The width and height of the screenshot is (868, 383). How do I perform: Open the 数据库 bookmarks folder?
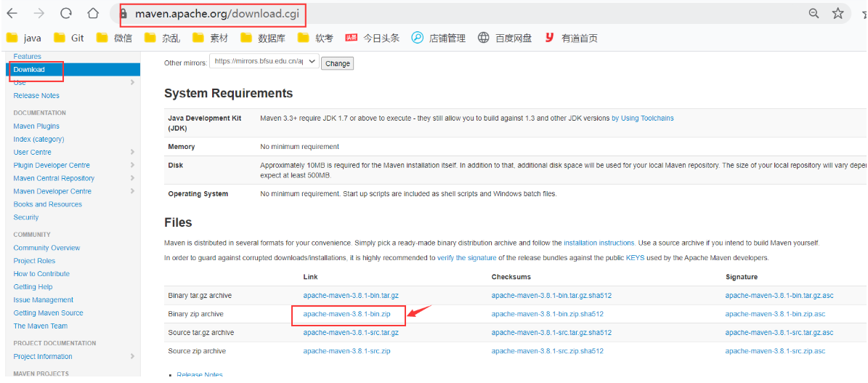tap(263, 39)
